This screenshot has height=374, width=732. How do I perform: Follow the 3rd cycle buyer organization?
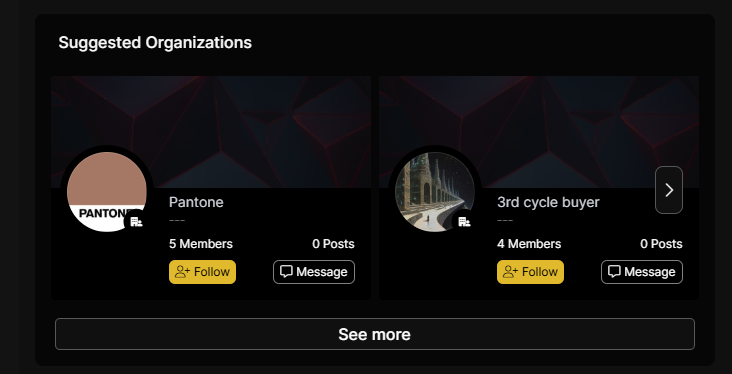(530, 272)
